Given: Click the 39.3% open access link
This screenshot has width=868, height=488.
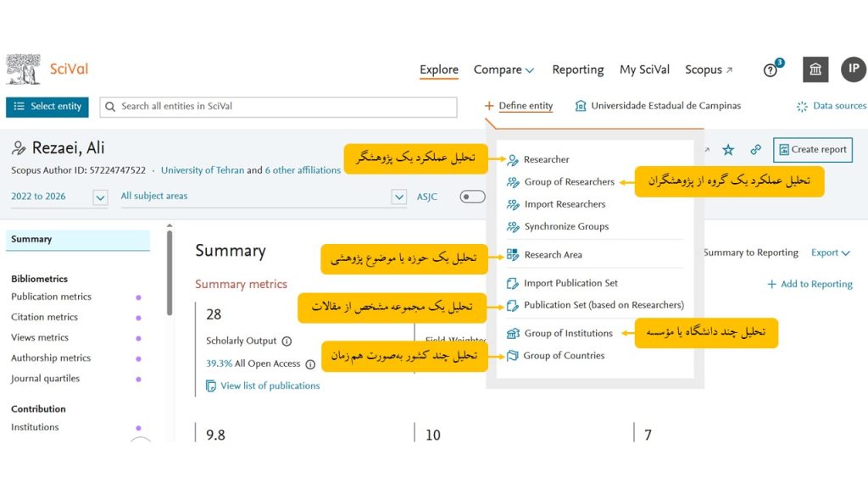Looking at the screenshot, I should [x=220, y=363].
